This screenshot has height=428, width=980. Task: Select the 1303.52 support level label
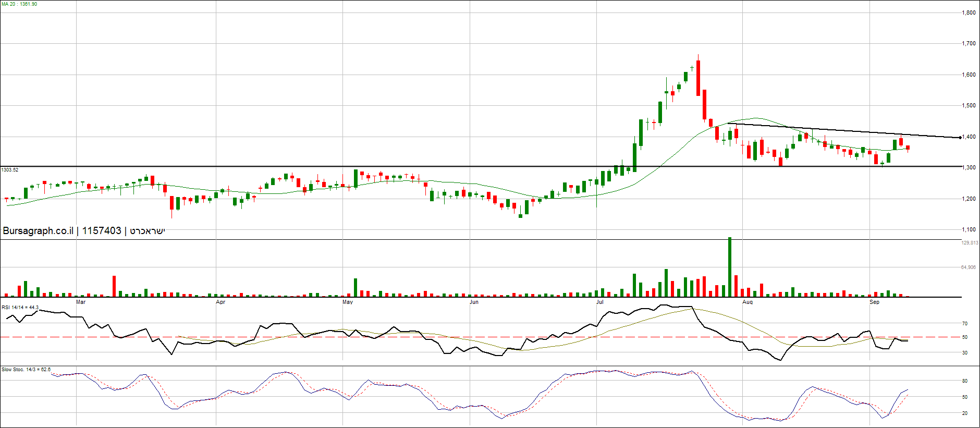point(10,170)
